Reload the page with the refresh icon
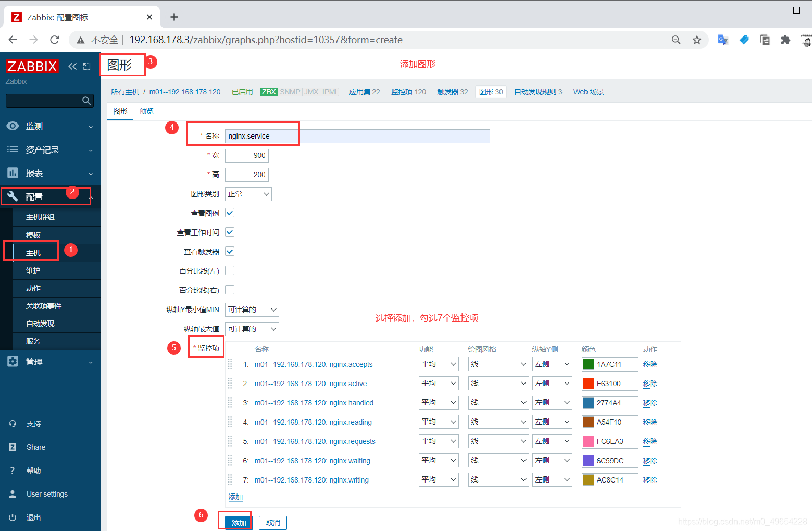The height and width of the screenshot is (531, 812). tap(55, 40)
